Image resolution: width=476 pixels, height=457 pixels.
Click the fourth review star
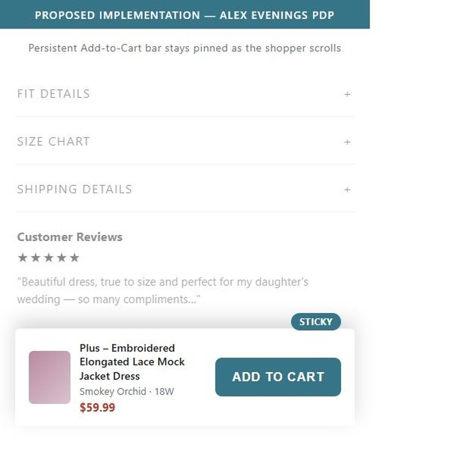[x=62, y=257]
